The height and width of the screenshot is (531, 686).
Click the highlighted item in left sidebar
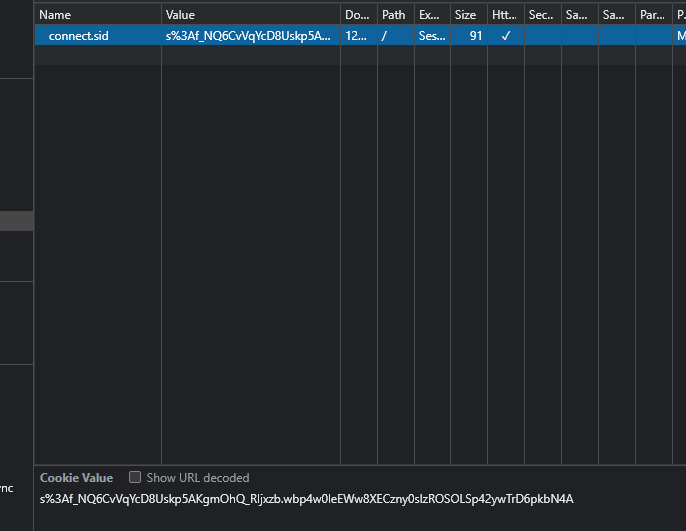pos(16,221)
